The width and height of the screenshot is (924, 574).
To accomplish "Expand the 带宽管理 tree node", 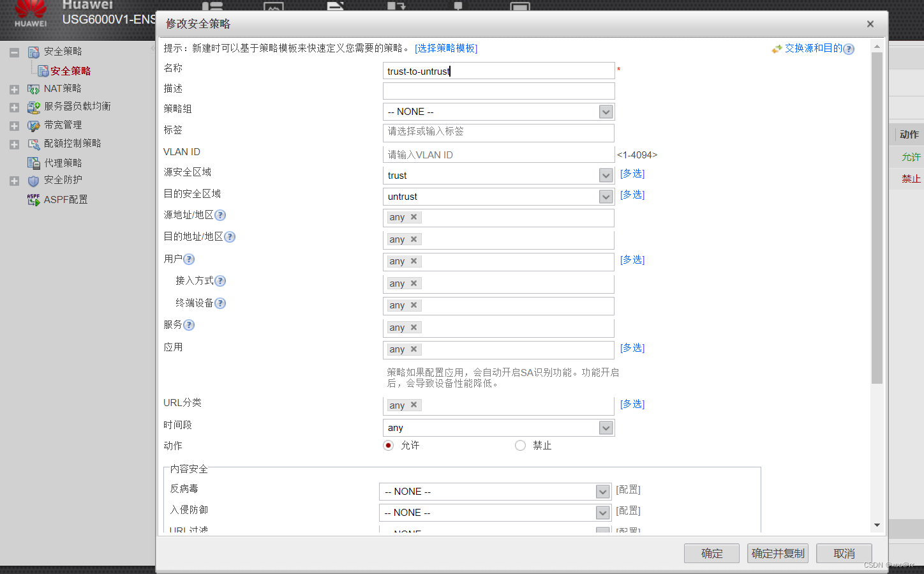I will (14, 126).
